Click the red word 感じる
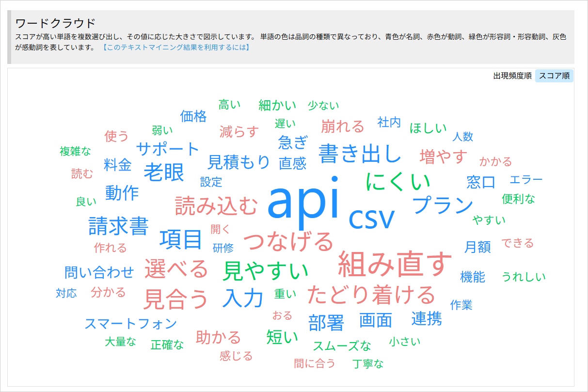 coord(236,356)
